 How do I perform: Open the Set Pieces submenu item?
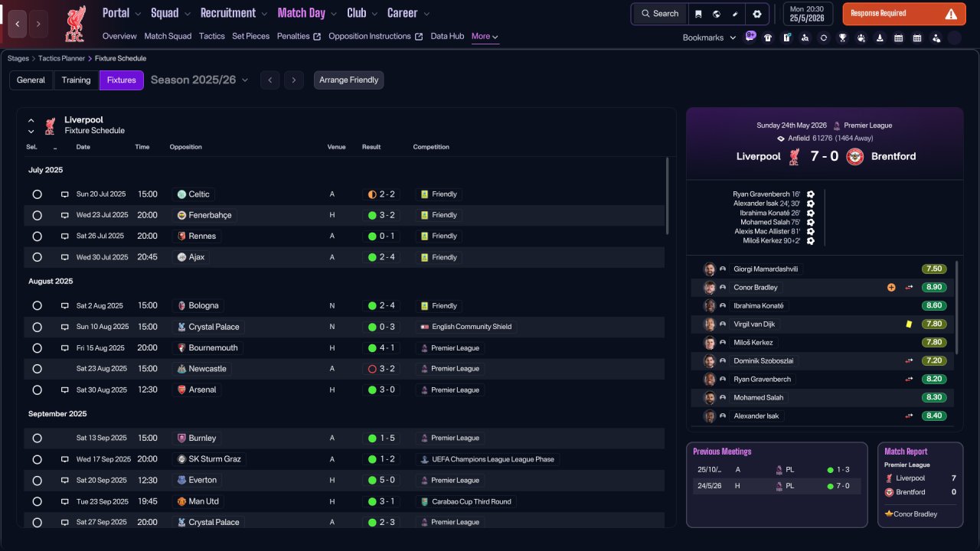[x=251, y=36]
